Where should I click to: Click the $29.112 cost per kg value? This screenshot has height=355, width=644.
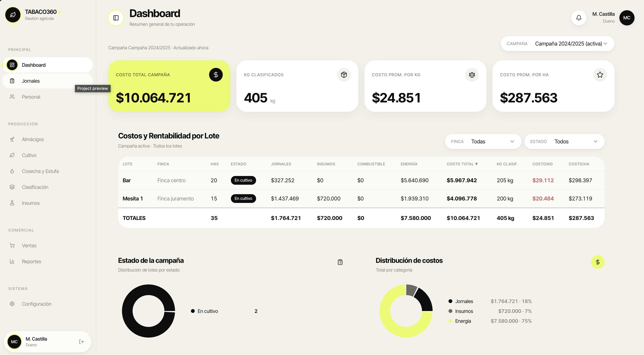point(543,180)
